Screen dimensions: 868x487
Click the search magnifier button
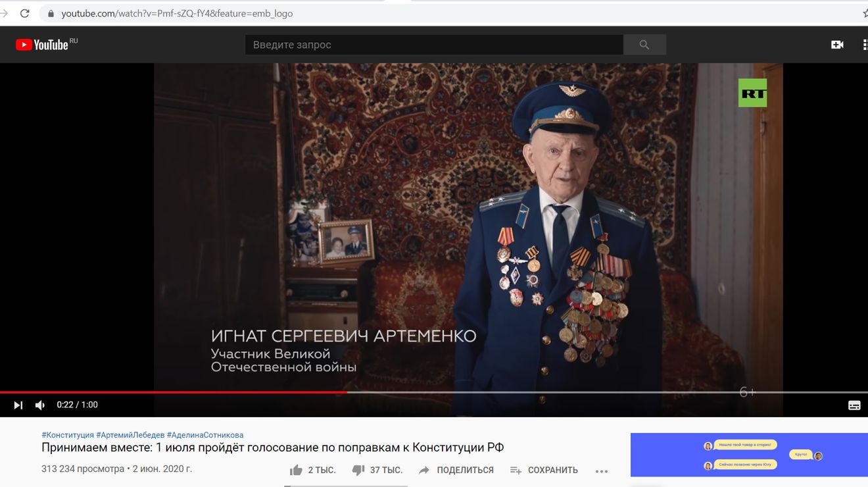click(x=644, y=45)
